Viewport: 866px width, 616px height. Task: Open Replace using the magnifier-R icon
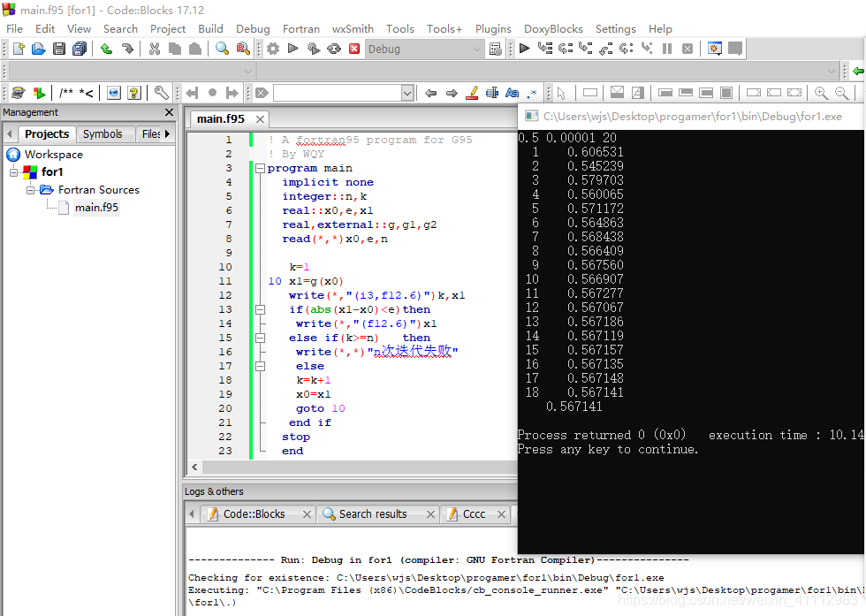coord(242,49)
